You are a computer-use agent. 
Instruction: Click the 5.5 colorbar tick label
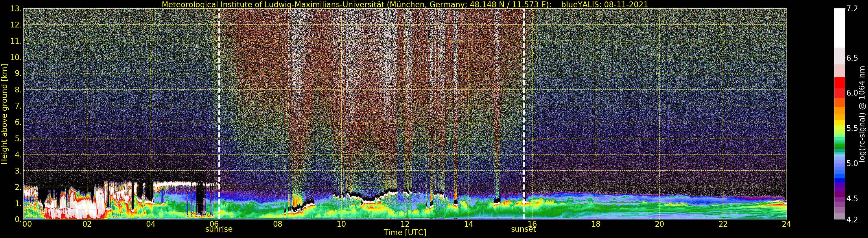point(852,128)
